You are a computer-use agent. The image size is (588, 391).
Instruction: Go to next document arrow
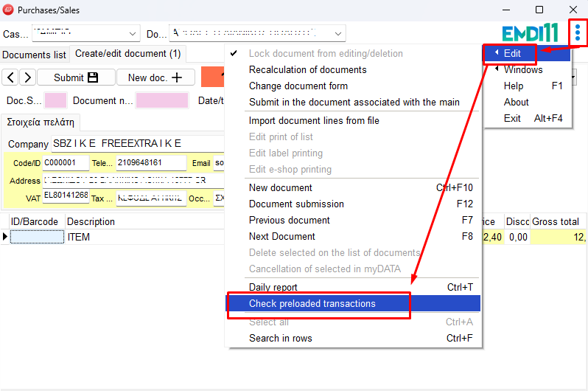(x=27, y=77)
